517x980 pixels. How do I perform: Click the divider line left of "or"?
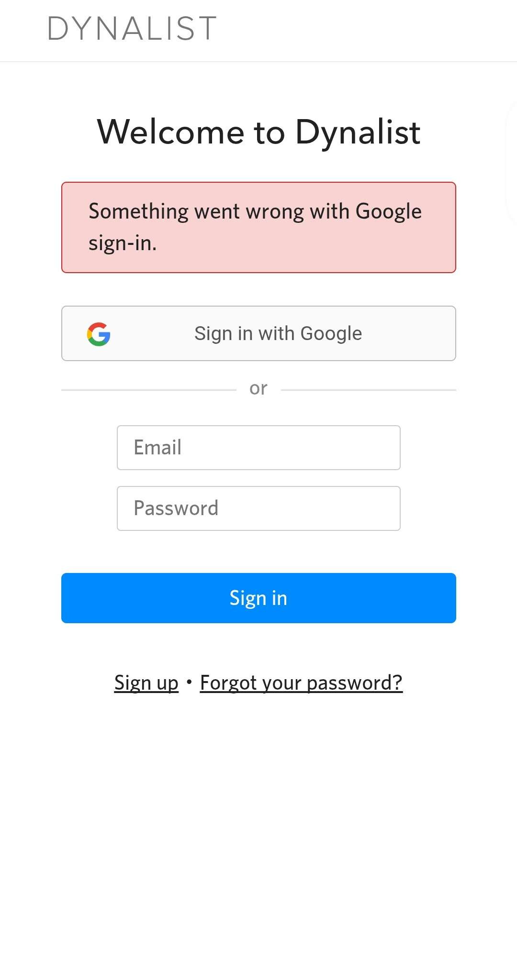[x=148, y=390]
